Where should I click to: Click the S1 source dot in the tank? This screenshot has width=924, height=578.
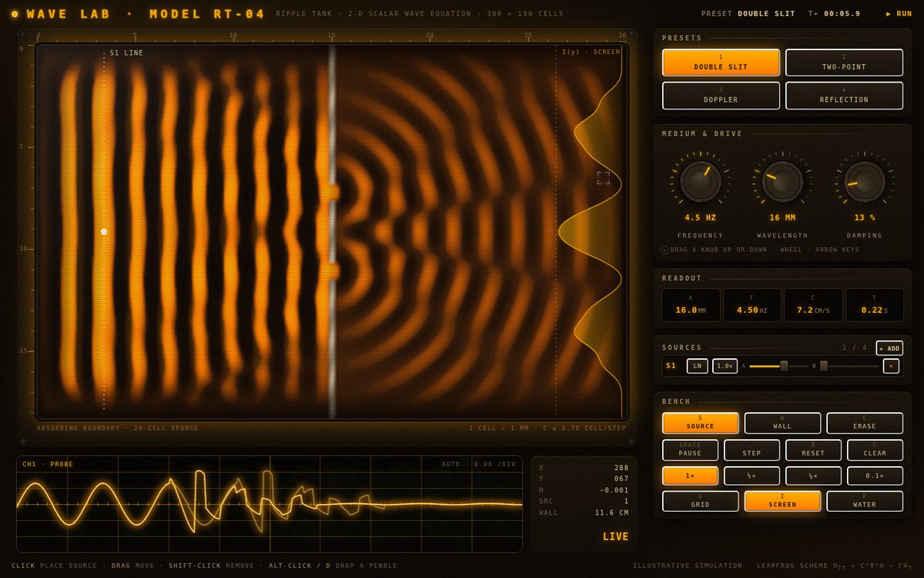(104, 231)
